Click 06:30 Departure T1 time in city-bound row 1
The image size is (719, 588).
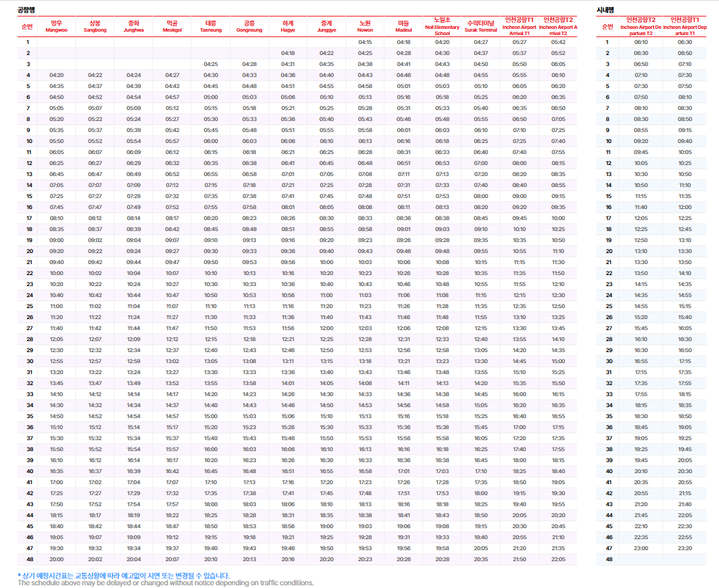685,42
